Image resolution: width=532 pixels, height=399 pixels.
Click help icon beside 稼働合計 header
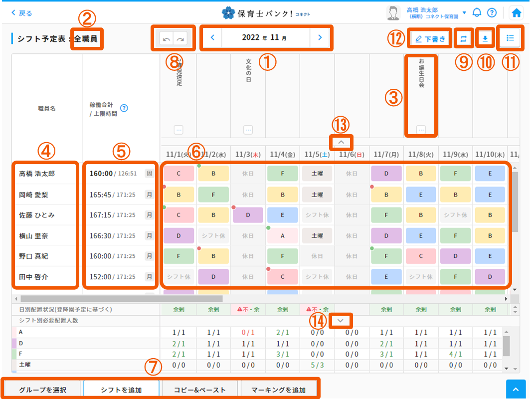(124, 108)
